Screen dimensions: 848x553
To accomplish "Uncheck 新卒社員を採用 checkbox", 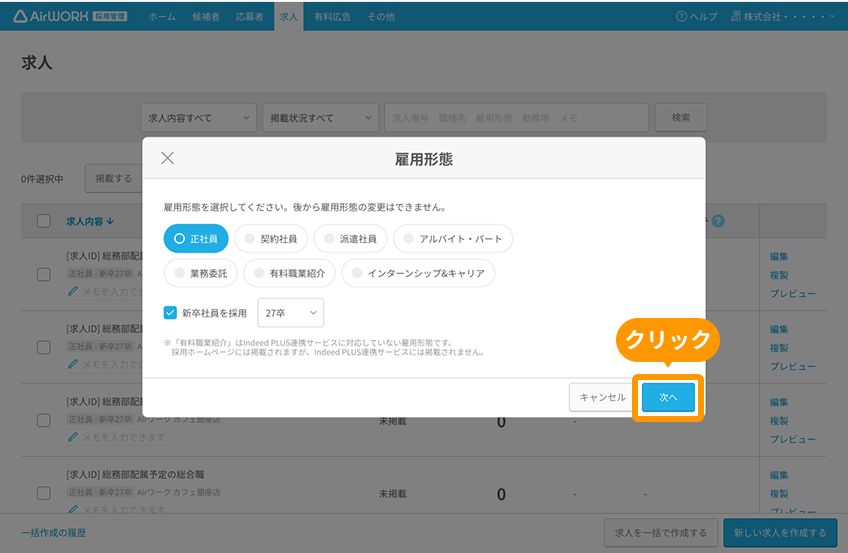I will [x=170, y=313].
